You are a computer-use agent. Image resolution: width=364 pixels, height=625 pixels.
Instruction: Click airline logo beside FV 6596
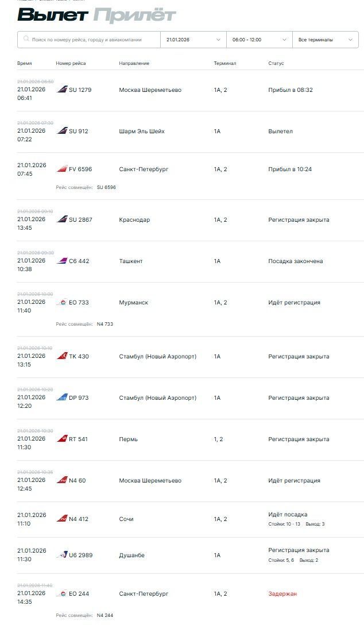(x=62, y=169)
